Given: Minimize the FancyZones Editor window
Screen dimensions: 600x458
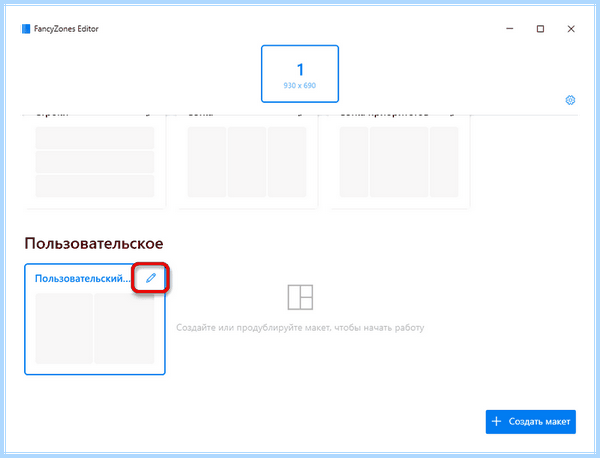Looking at the screenshot, I should point(510,29).
